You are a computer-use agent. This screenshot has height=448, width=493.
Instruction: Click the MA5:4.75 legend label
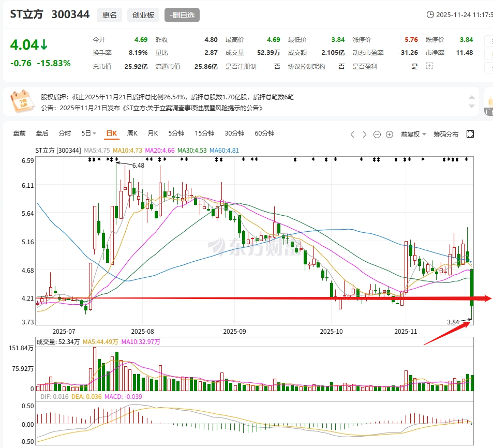click(97, 150)
